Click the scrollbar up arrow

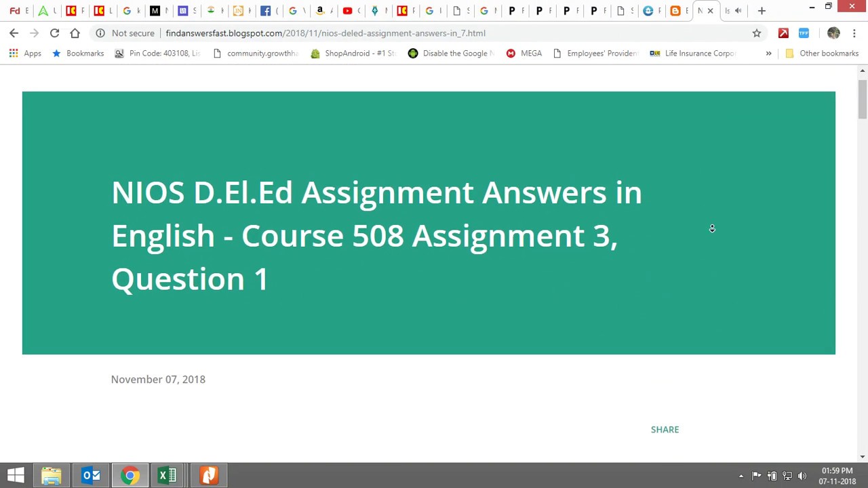862,70
